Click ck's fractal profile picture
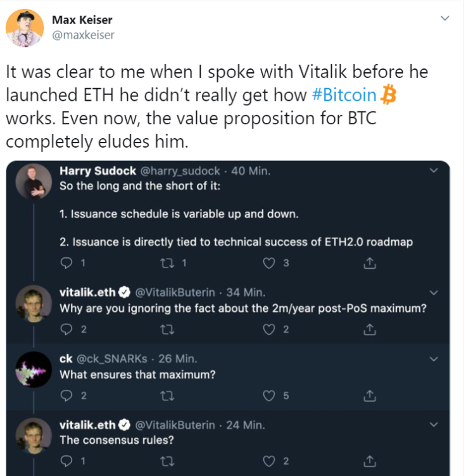 tap(34, 370)
